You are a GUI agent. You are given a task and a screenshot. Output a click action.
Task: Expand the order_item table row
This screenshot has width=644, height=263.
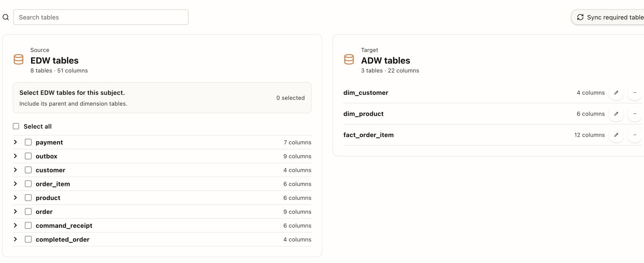point(15,184)
